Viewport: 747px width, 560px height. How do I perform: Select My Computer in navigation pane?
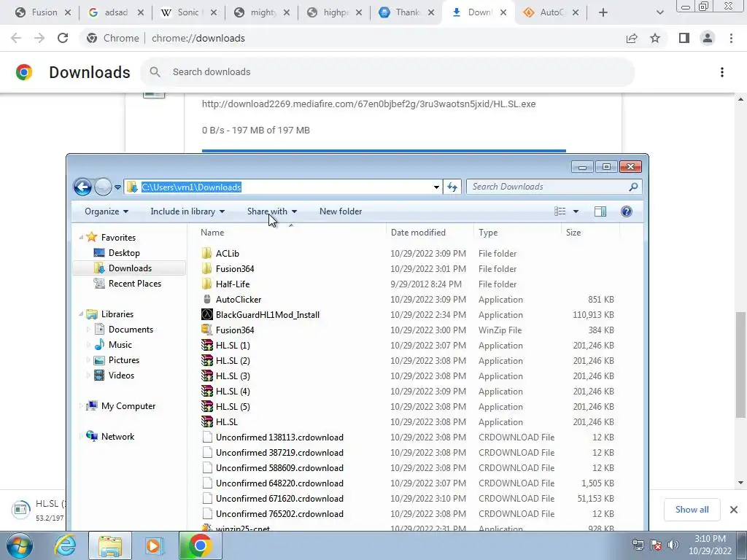(128, 406)
